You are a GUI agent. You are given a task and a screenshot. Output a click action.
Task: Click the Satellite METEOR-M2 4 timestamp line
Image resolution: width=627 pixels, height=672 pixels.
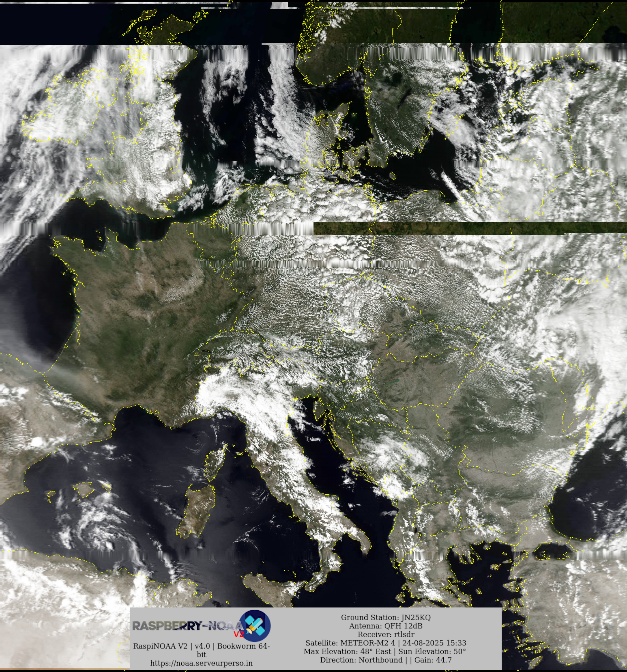386,643
